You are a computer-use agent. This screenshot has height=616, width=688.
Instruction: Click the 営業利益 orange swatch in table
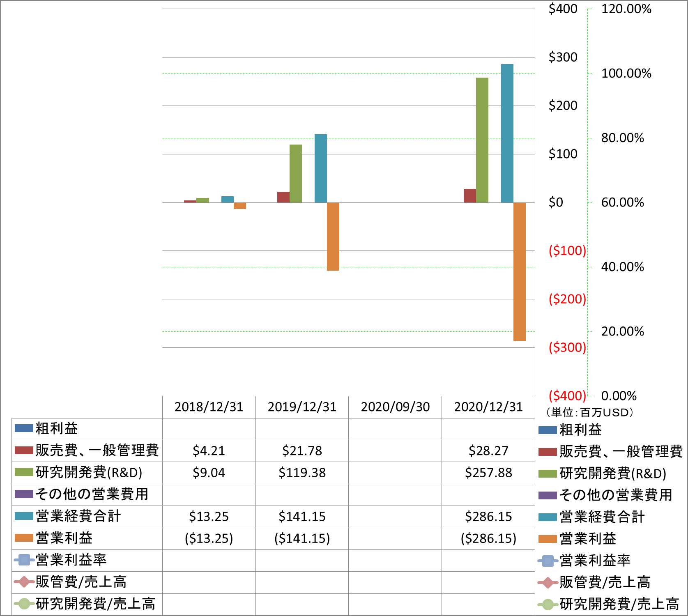coord(24,538)
